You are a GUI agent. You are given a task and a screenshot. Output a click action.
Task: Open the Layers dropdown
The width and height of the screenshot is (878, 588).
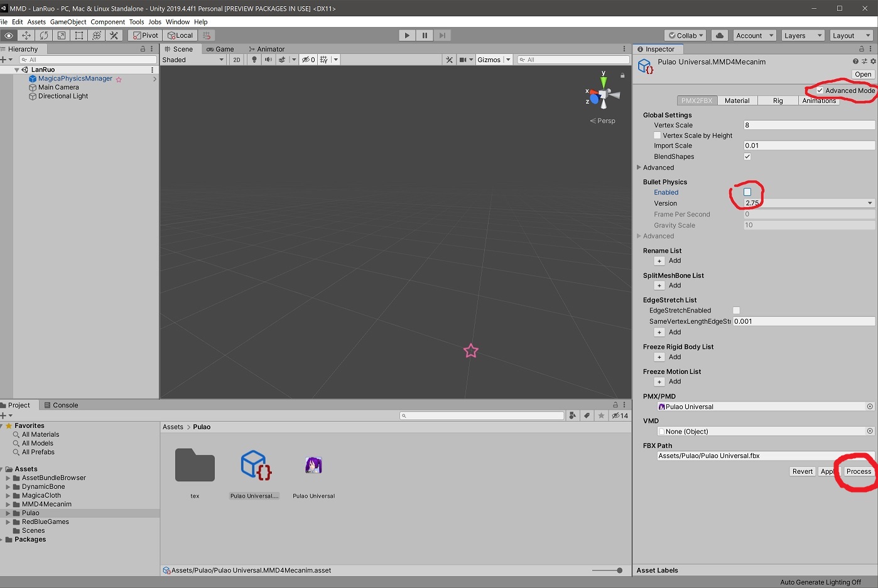click(x=803, y=36)
